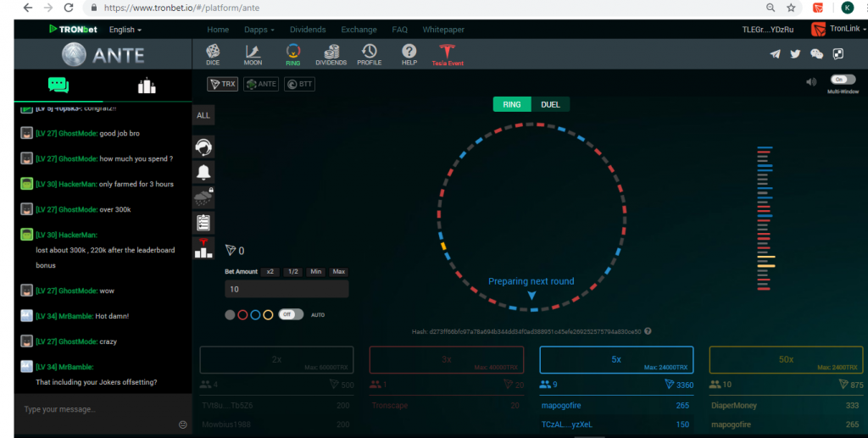
Task: Mute sound with the speaker icon
Action: 811,82
